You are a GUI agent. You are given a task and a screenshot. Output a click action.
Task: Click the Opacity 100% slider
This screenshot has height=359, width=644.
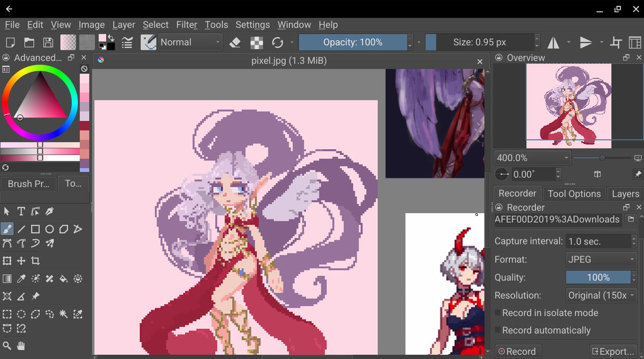[x=353, y=43]
